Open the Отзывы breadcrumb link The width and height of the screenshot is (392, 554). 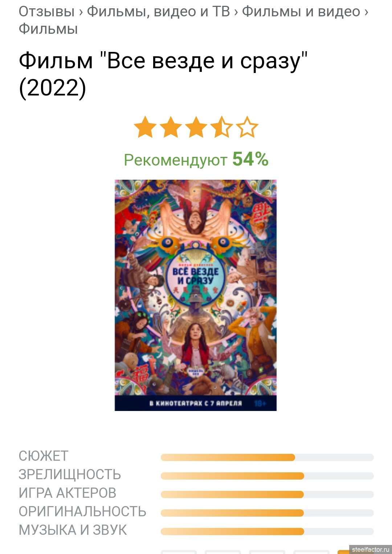(47, 12)
